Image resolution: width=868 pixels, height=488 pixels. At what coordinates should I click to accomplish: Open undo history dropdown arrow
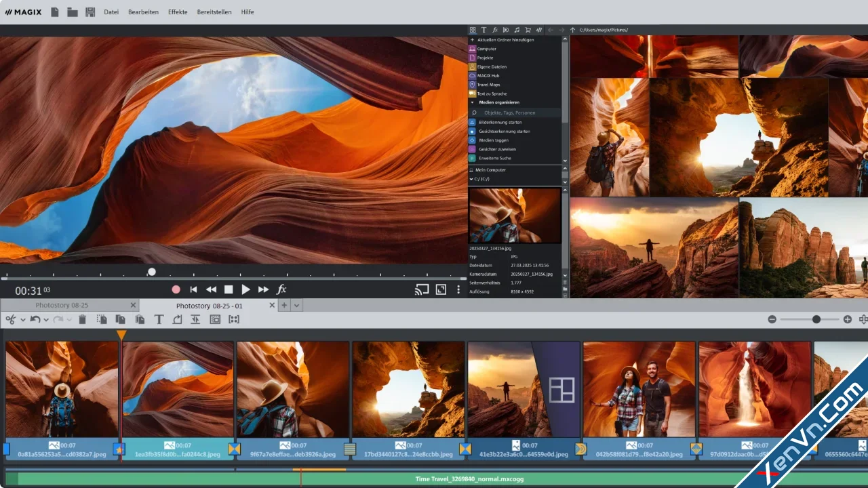[x=46, y=320]
